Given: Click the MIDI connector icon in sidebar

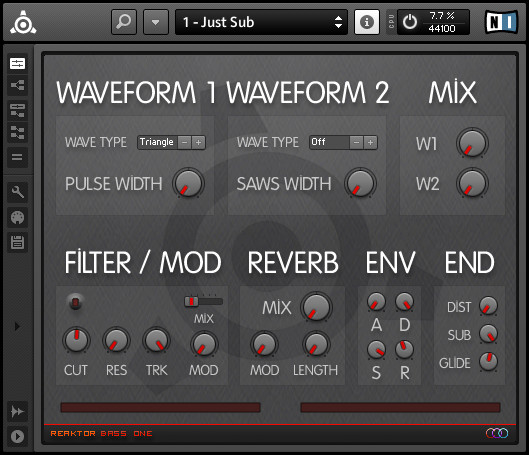Looking at the screenshot, I should coord(18,217).
